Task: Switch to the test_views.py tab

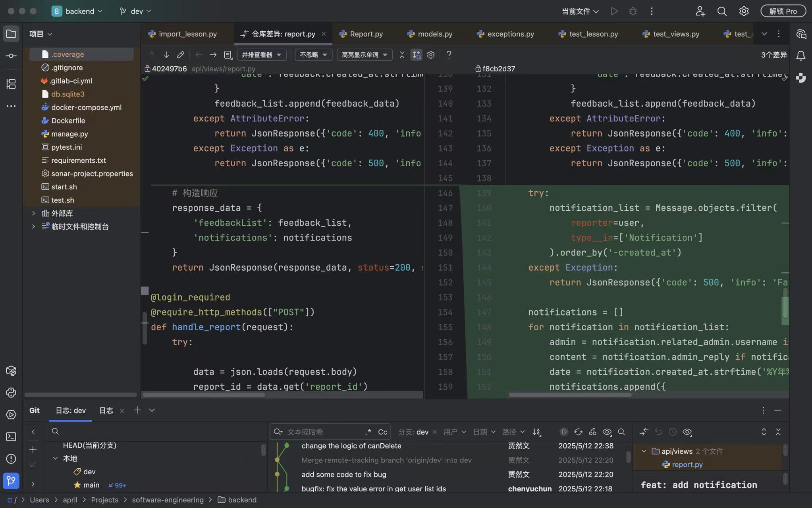Action: pos(671,34)
